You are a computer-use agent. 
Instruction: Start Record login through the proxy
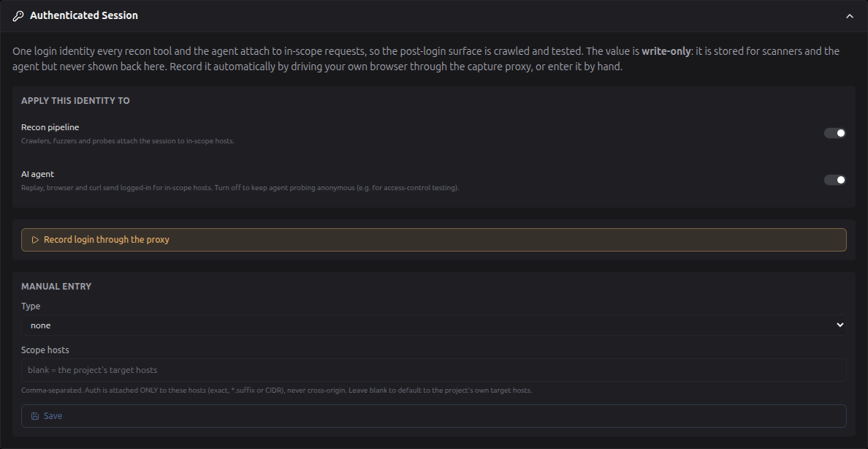click(x=433, y=240)
